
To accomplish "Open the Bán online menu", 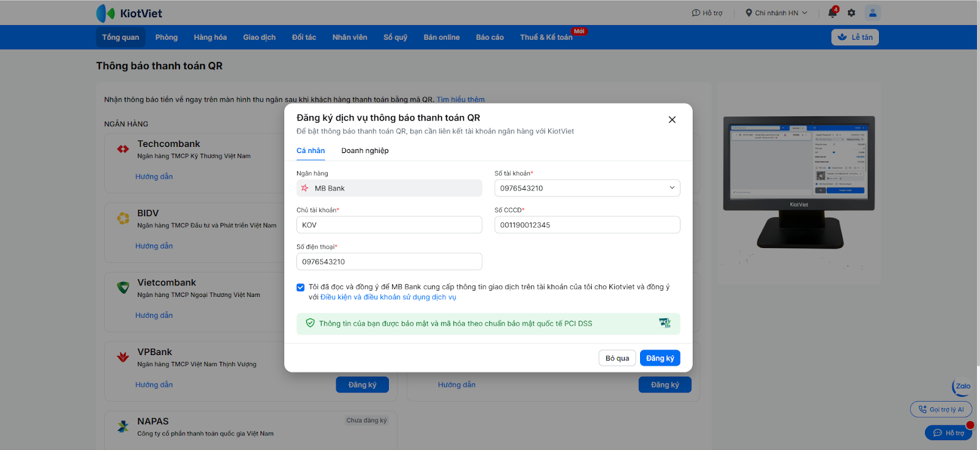I will [x=442, y=37].
